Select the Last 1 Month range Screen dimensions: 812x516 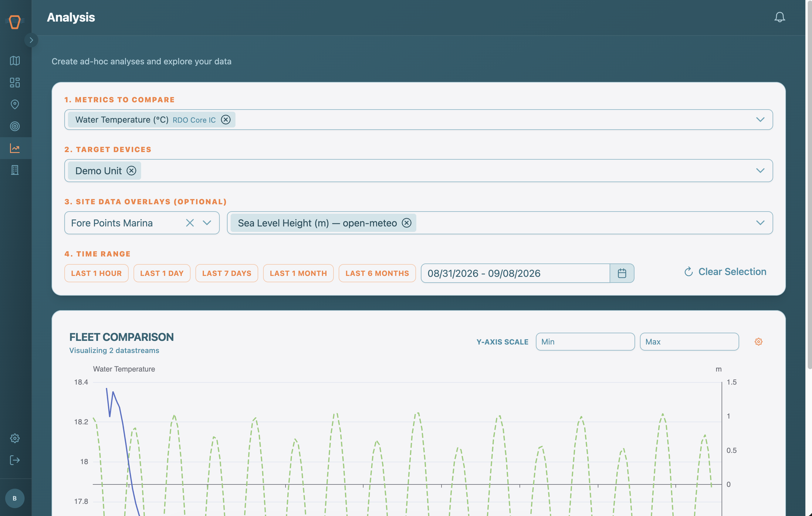click(298, 273)
